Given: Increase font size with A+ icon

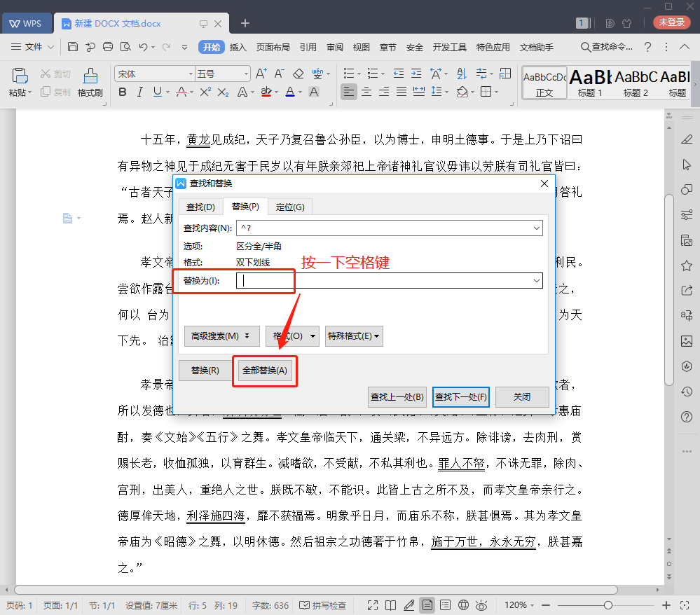Looking at the screenshot, I should point(261,73).
